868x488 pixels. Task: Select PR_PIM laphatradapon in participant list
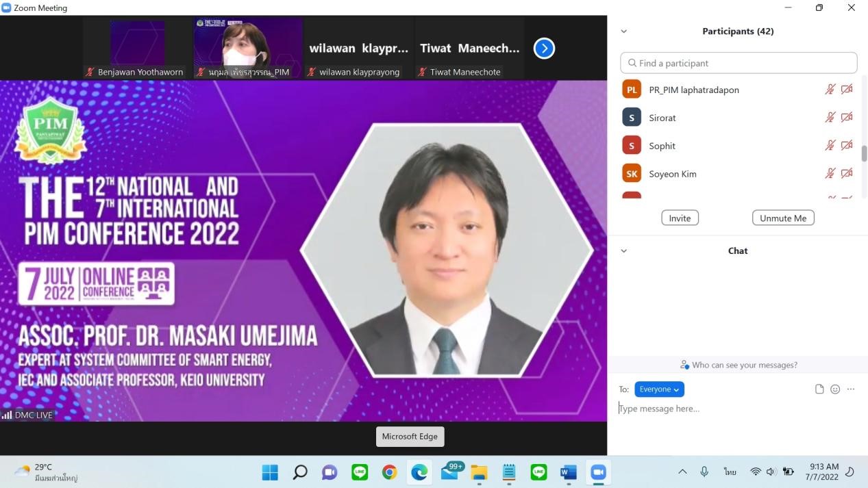(693, 90)
